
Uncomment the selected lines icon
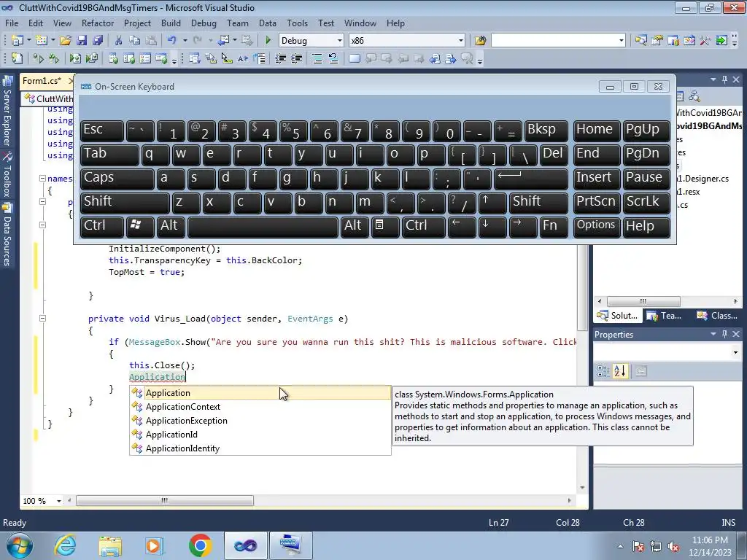pyautogui.click(x=333, y=58)
